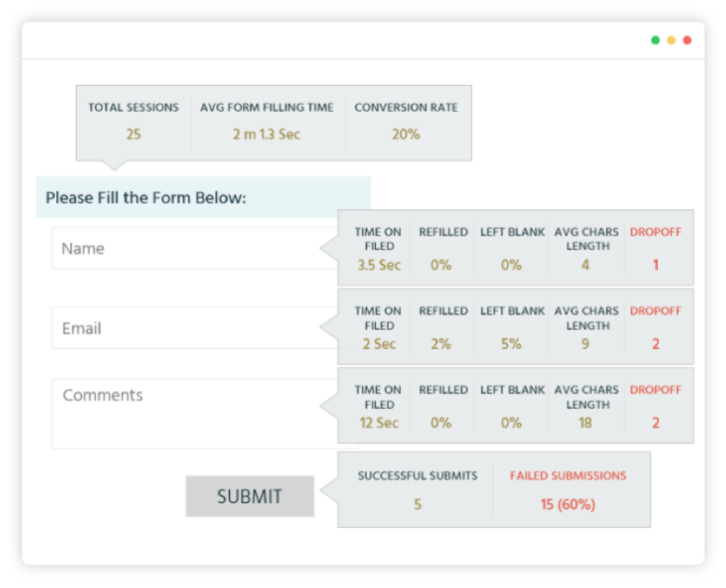726x588 pixels.
Task: Select Email field time value '2 Sec'
Action: click(379, 343)
